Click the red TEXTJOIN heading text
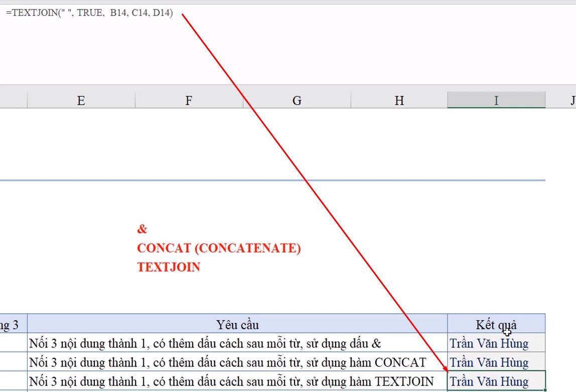 pyautogui.click(x=169, y=267)
